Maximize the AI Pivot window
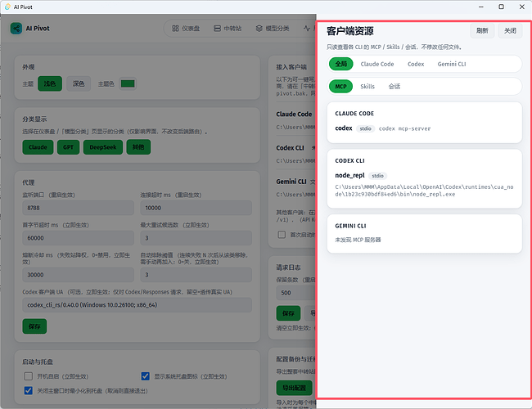The height and width of the screenshot is (409, 532). click(501, 7)
